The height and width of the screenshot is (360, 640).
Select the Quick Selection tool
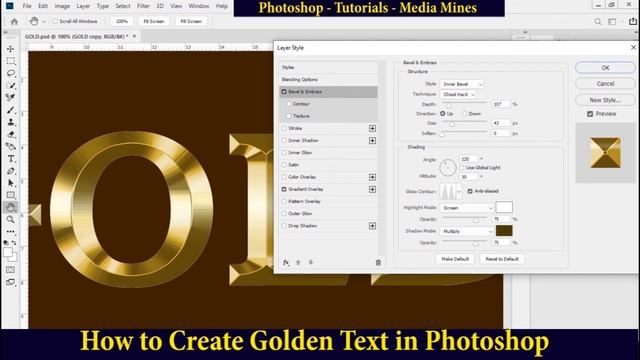[x=11, y=86]
